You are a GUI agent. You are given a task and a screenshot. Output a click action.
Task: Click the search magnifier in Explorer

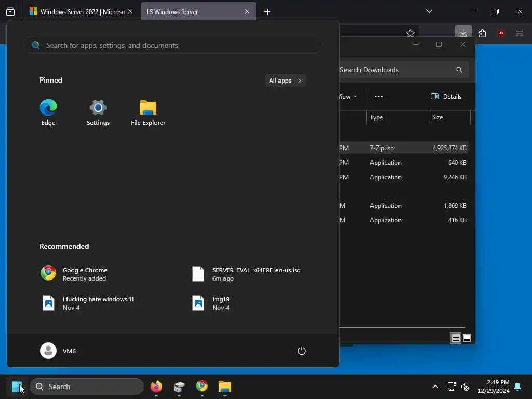459,70
